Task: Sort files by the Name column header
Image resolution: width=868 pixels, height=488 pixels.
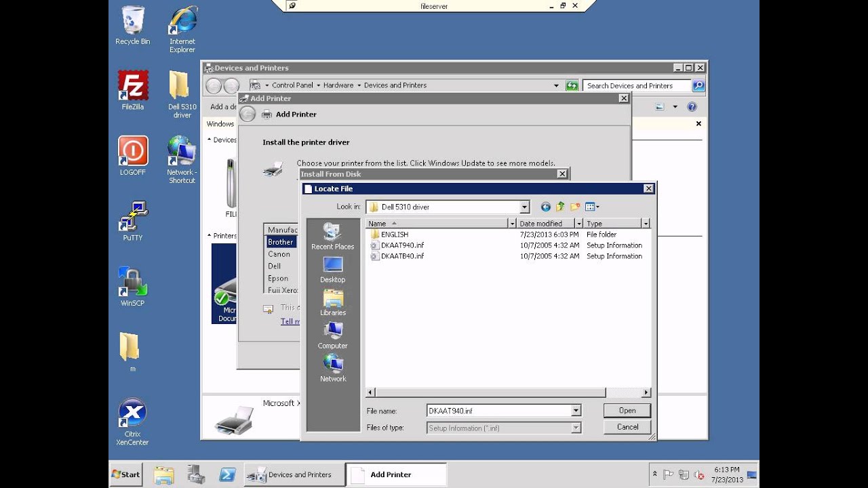Action: [x=437, y=223]
